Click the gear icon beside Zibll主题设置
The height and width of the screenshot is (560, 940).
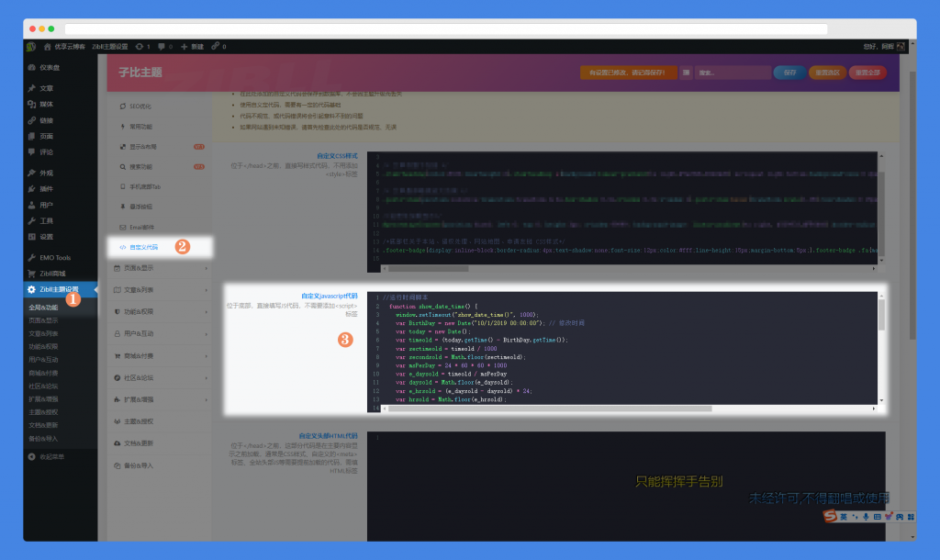32,289
